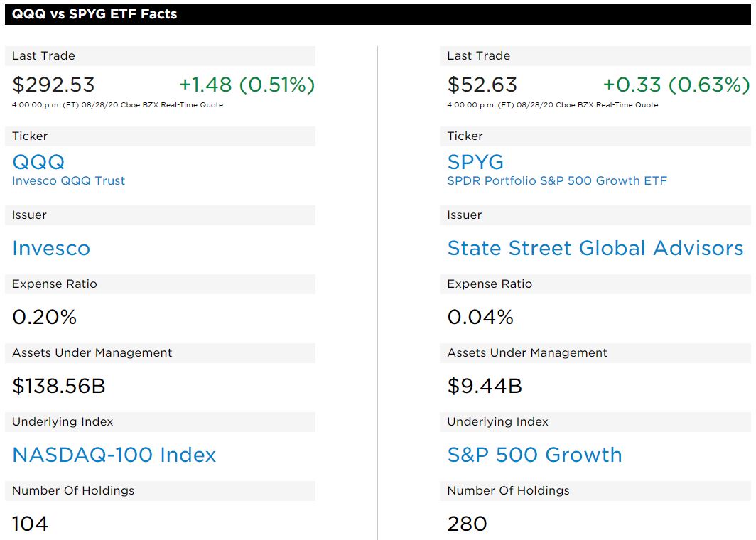
Task: Select SPYG assets value $9.44B
Action: (485, 386)
